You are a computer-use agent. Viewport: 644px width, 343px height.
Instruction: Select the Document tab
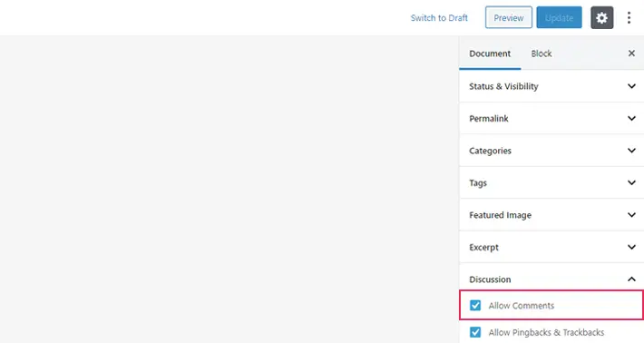490,54
